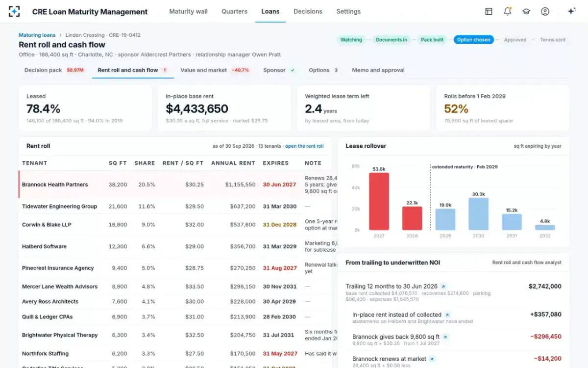The height and width of the screenshot is (368, 588).
Task: Click the open the rent roll link
Action: click(304, 146)
